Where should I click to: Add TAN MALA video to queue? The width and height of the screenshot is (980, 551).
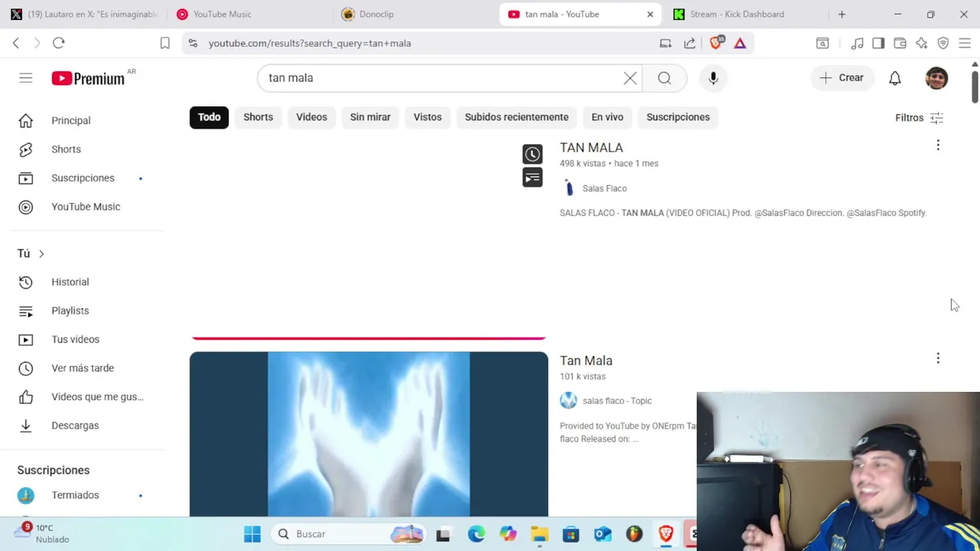pos(532,178)
